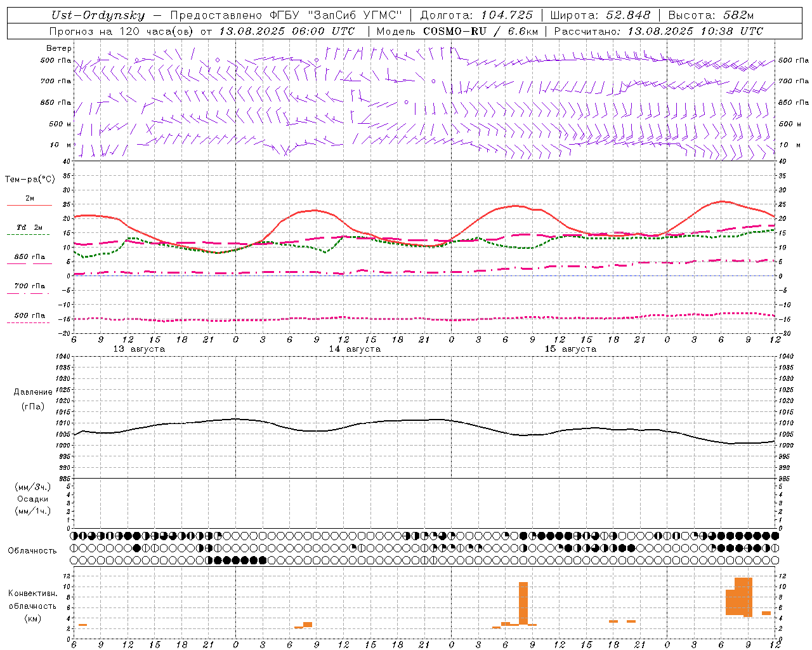Click the dotted pink line sample under '500 гПа' legend

click(x=28, y=323)
